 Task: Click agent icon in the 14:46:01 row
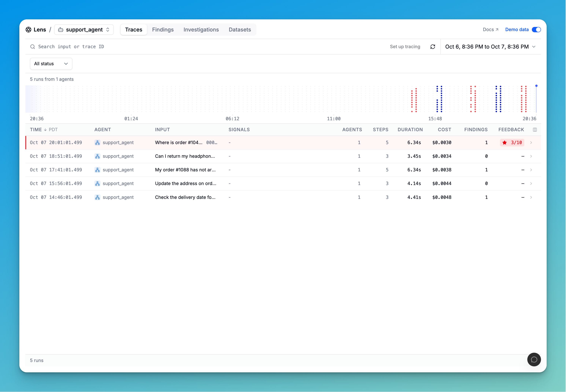97,197
